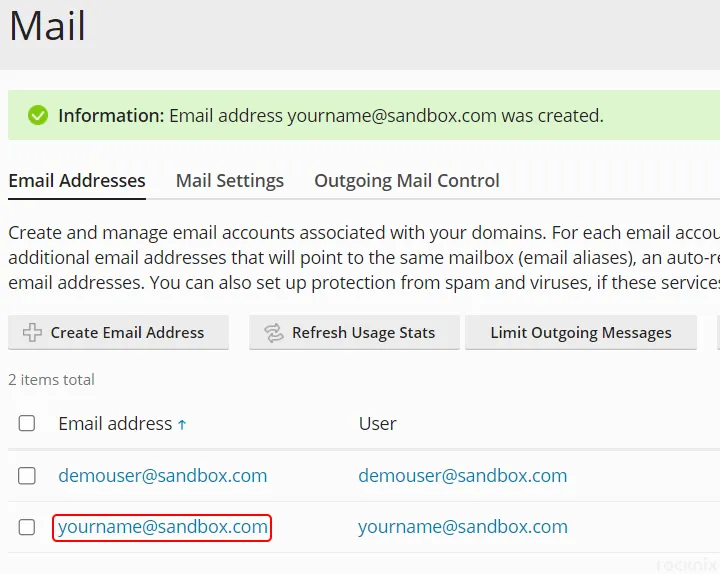Screen dimensions: 720x574
Task: Open the Mail Settings tab
Action: click(230, 181)
